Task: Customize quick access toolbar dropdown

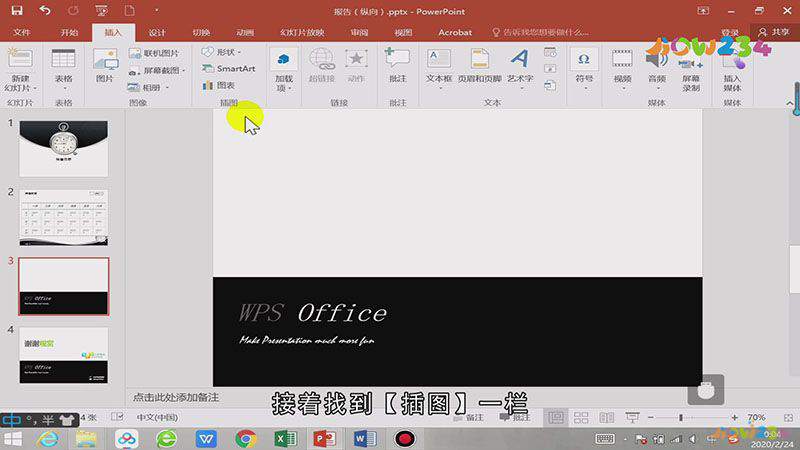Action: (x=157, y=10)
